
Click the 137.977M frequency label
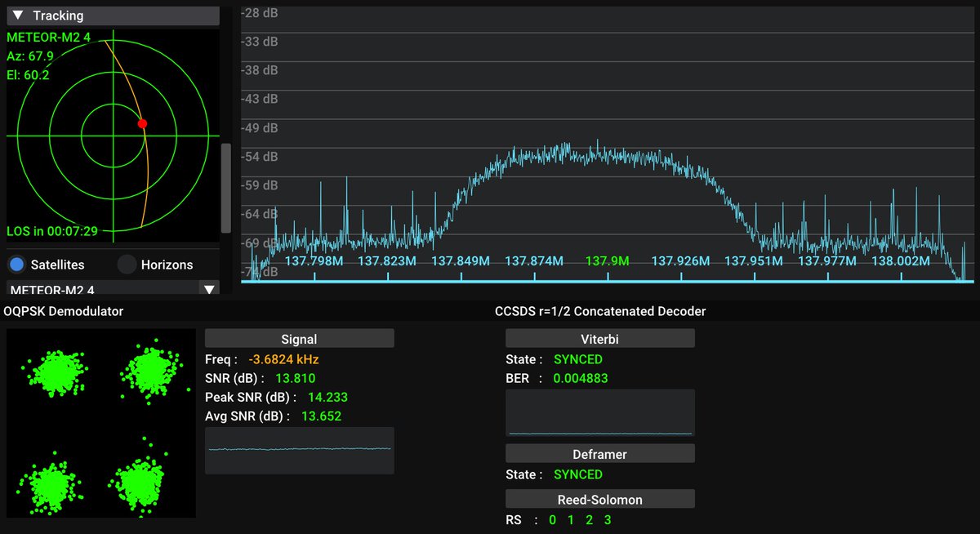[827, 261]
